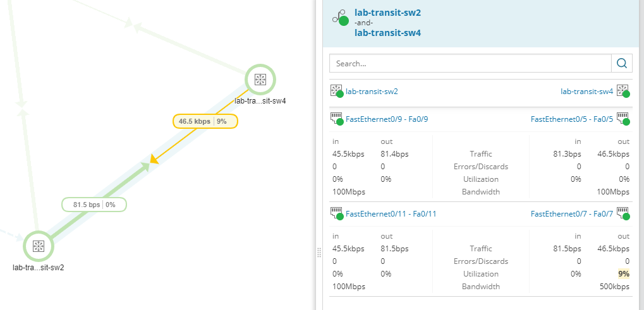The image size is (644, 310).
Task: Open lab-transit-sw4 header title link
Action: [x=387, y=33]
